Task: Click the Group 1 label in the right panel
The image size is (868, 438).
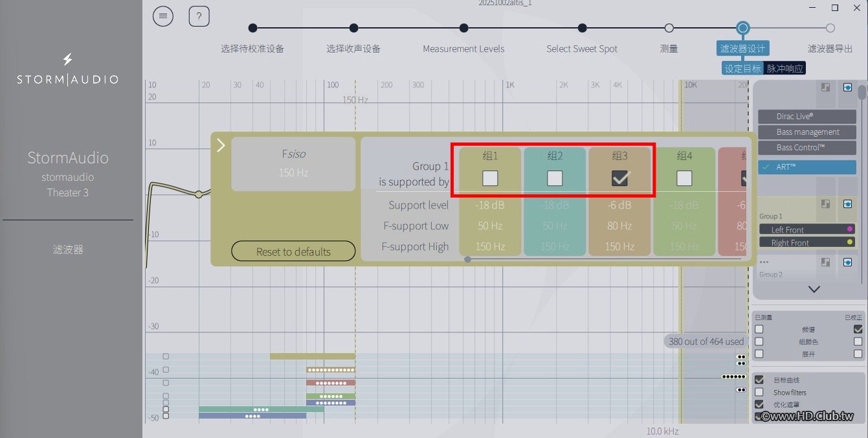Action: click(771, 216)
